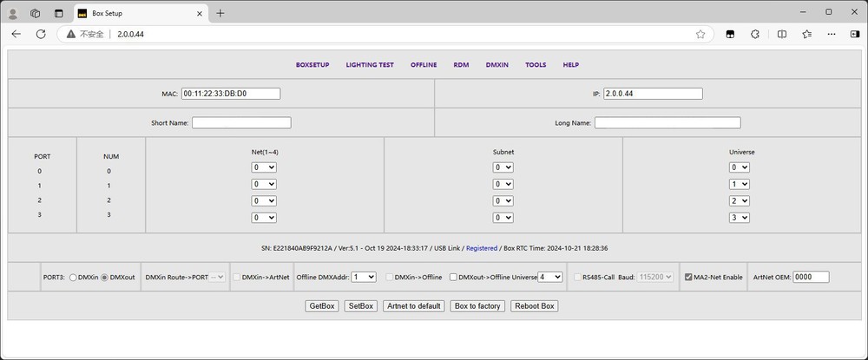This screenshot has width=868, height=360.
Task: Go to the RDM menu page
Action: 461,65
